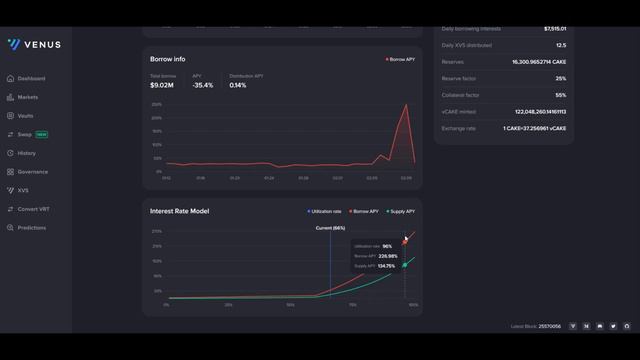Open the Discord icon link in footer
Viewport: 640px width, 360px height.
(600, 326)
